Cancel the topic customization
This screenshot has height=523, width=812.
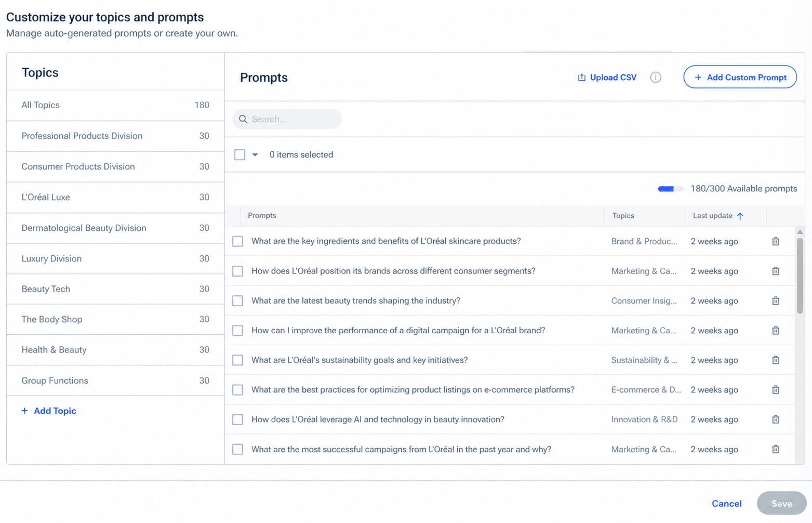point(726,503)
